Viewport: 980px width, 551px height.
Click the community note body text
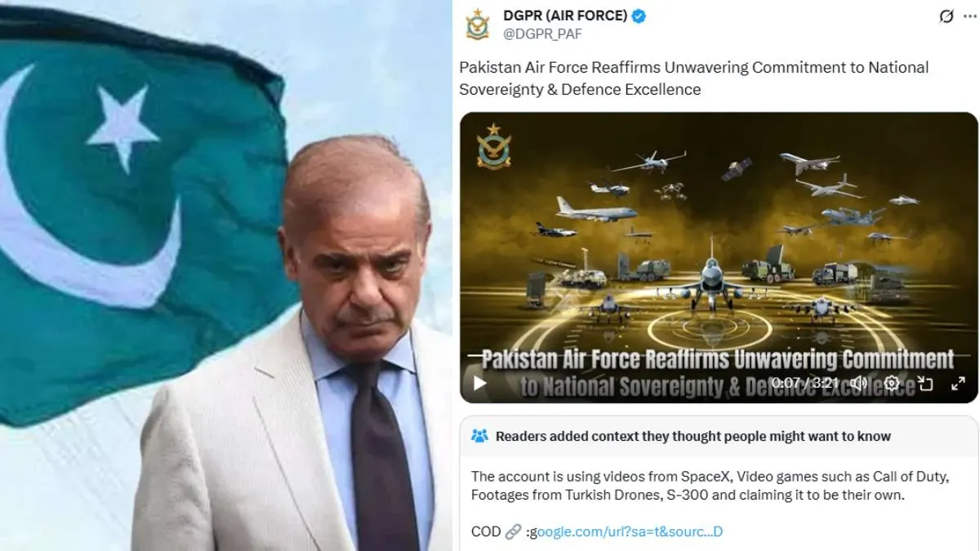click(x=710, y=485)
